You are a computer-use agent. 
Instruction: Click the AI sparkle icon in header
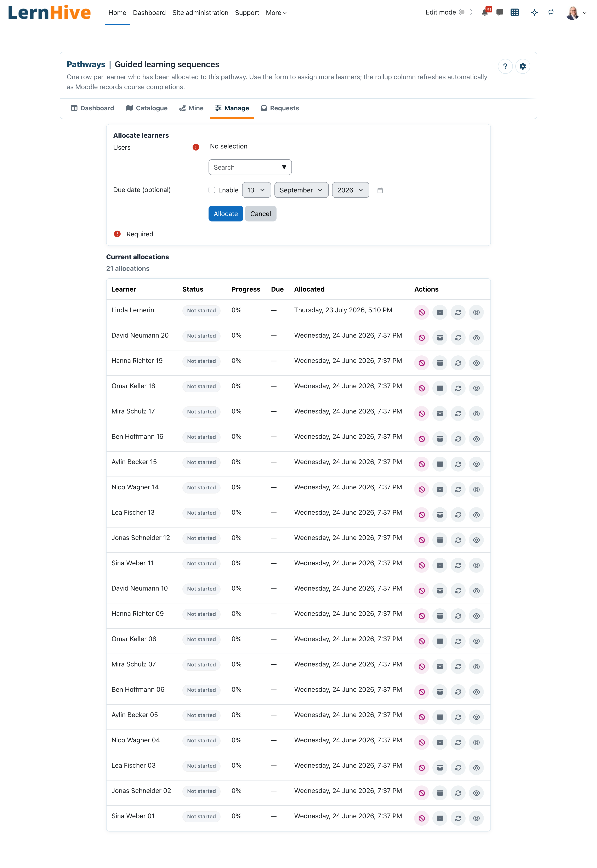[x=535, y=12]
